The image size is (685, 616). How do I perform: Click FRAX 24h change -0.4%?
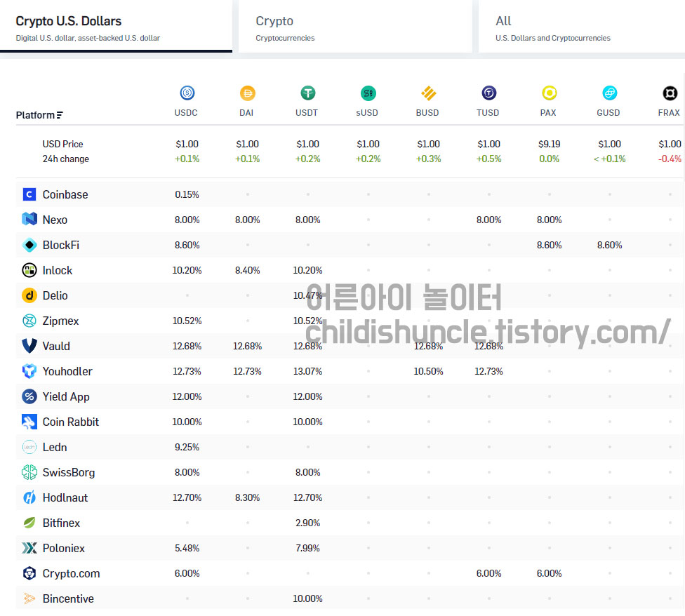tap(670, 159)
